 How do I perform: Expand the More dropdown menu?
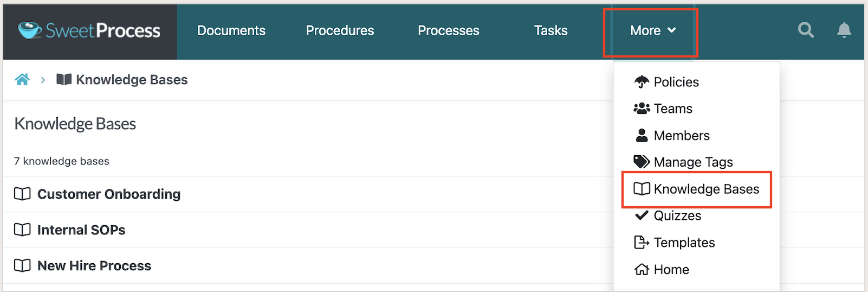pyautogui.click(x=653, y=30)
